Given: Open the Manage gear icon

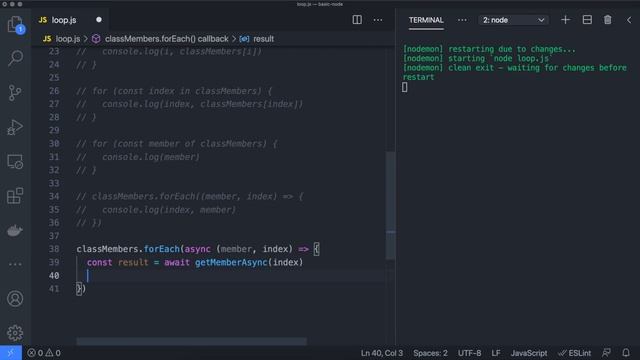Looking at the screenshot, I should [x=16, y=333].
